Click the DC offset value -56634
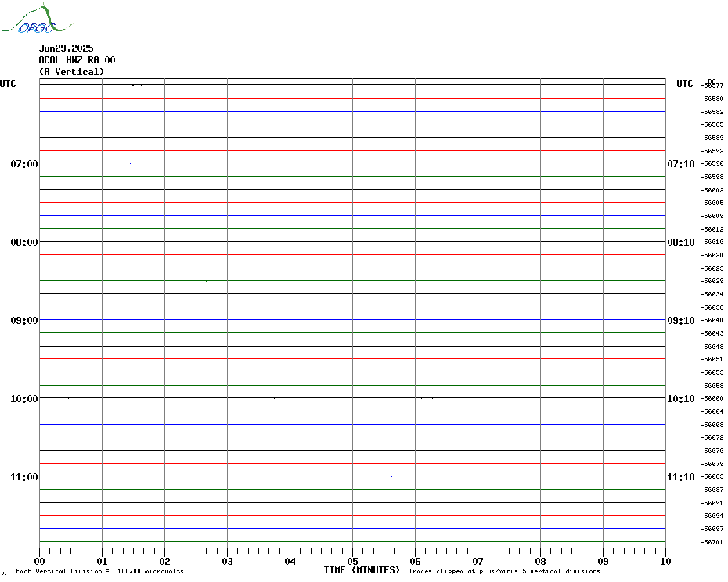Viewport: 728px width, 582px height. (712, 294)
